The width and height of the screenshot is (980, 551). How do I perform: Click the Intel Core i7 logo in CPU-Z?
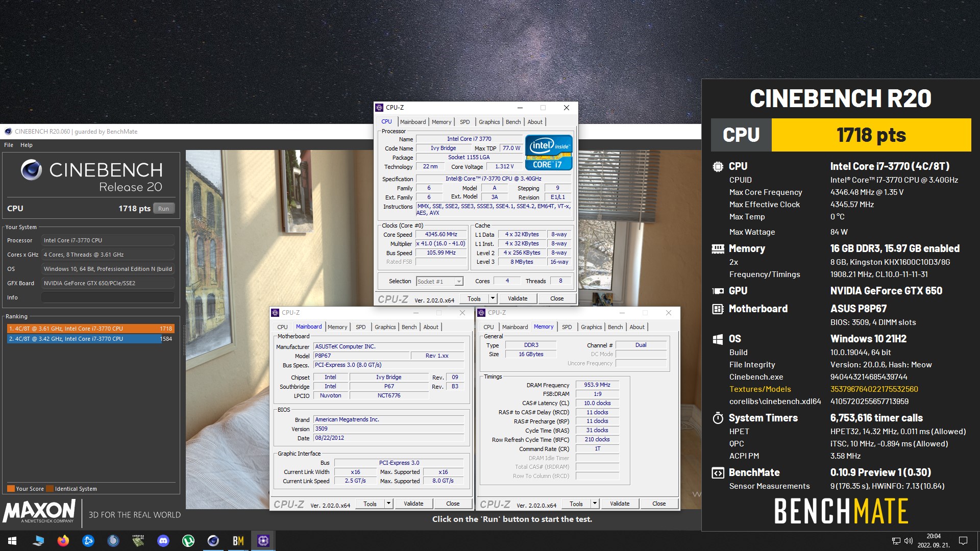[549, 152]
